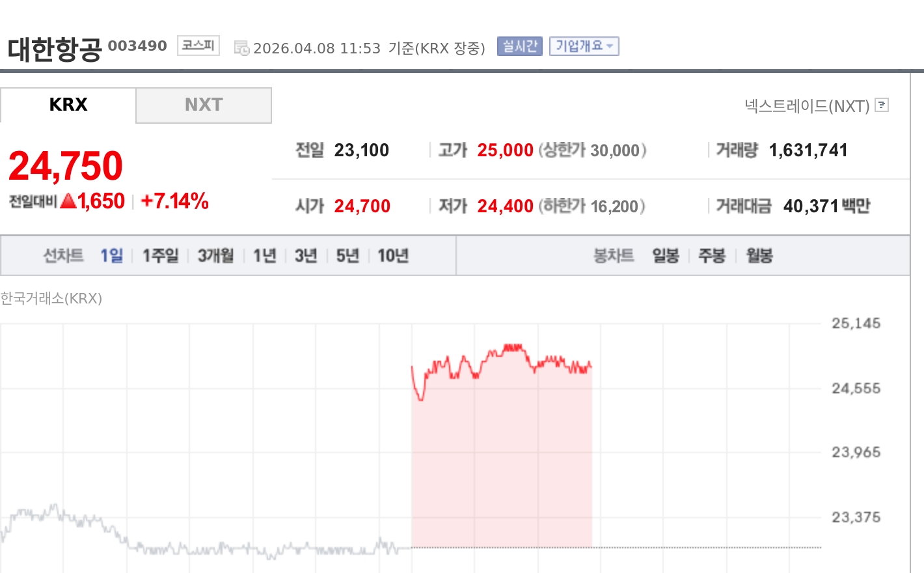Select the 1주일 line chart period
This screenshot has width=924, height=573.
[160, 256]
